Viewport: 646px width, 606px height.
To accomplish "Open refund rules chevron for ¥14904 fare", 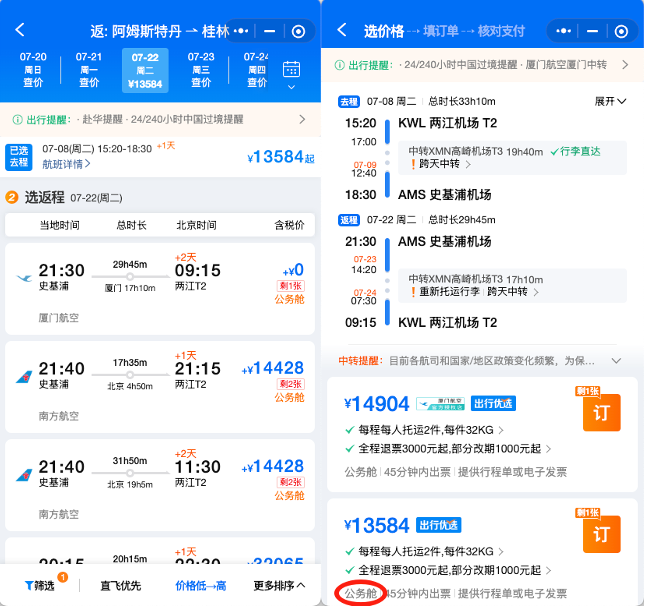I will [x=548, y=449].
